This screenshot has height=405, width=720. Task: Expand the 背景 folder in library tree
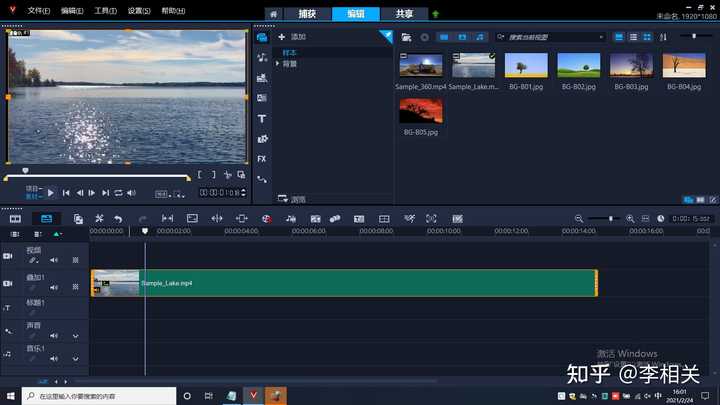(278, 64)
